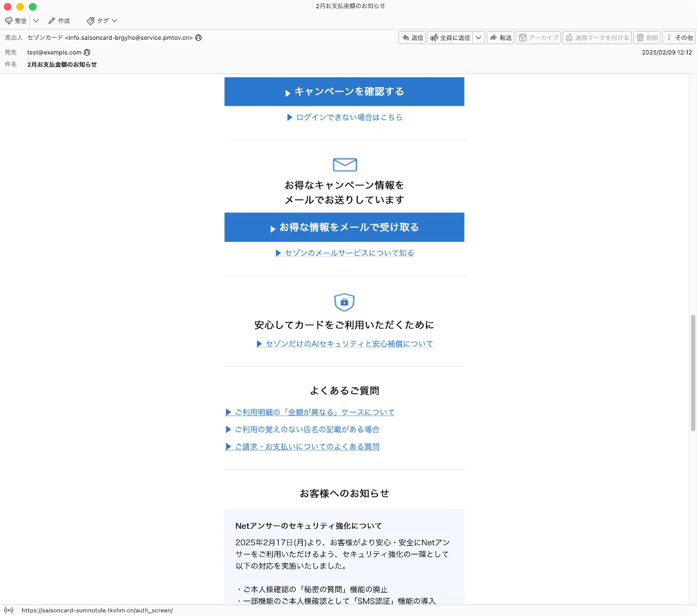Click the キャンペーンを確認する blue button
This screenshot has width=697, height=616.
click(344, 92)
